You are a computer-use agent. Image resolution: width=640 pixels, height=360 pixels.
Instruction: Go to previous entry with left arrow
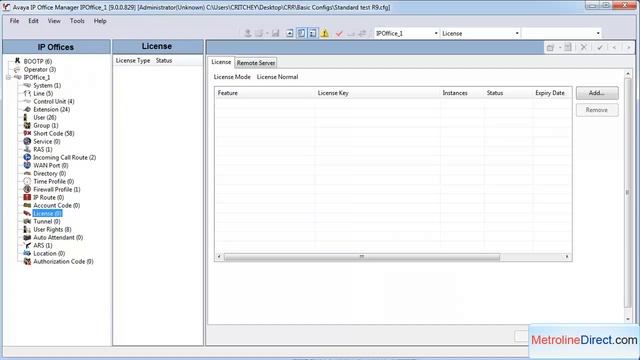pos(614,48)
